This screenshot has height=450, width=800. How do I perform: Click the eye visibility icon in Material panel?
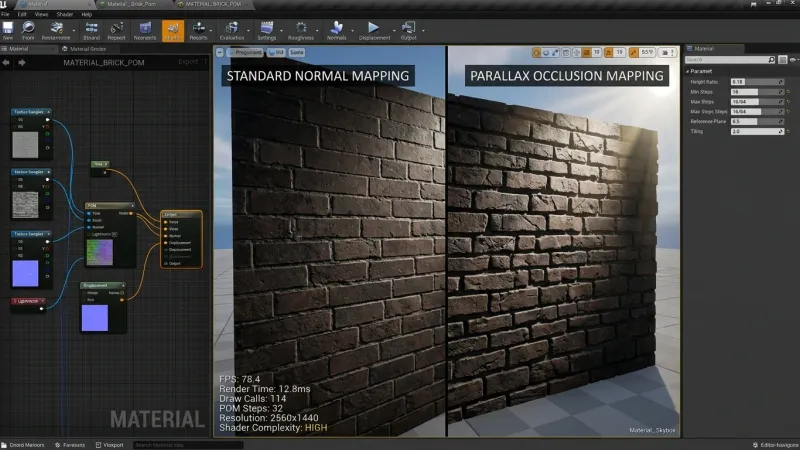(792, 60)
